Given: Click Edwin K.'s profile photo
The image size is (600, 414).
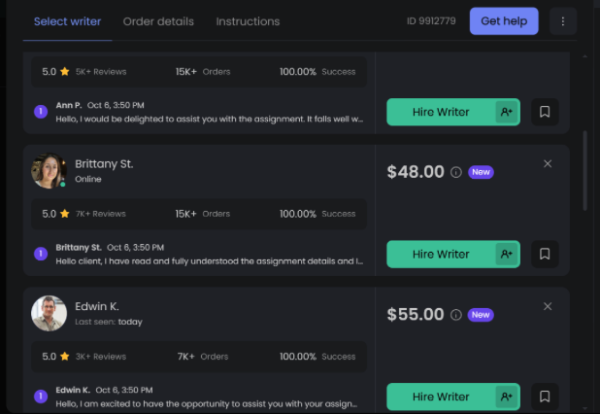Looking at the screenshot, I should tap(48, 313).
